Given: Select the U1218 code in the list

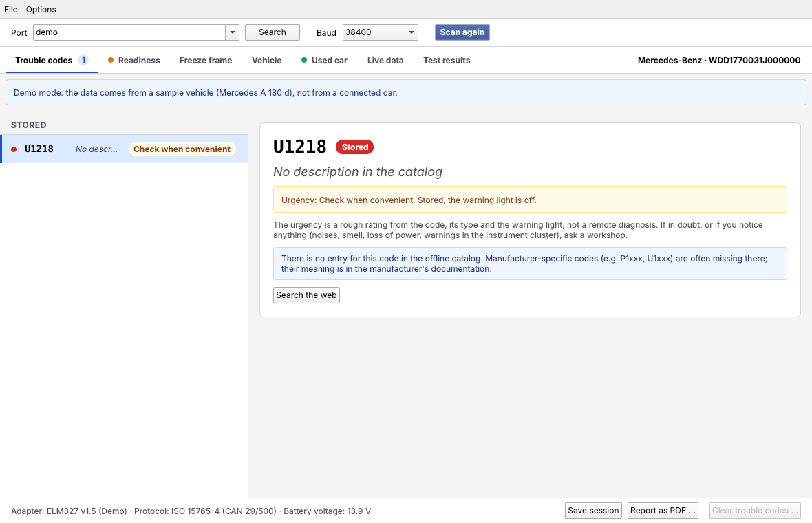Looking at the screenshot, I should (x=124, y=149).
